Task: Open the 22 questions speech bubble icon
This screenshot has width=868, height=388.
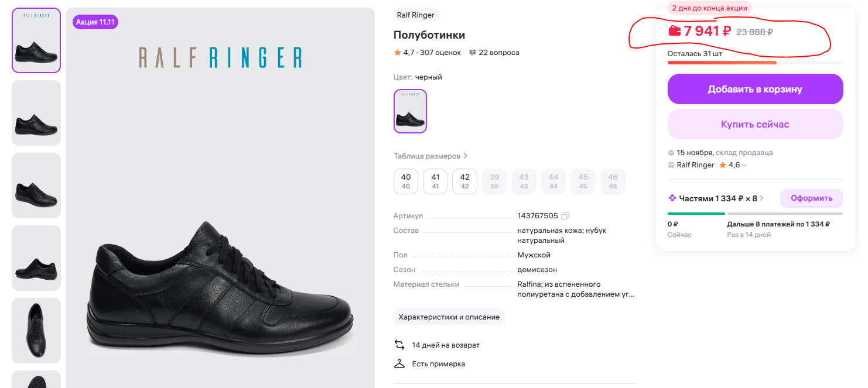Action: tap(473, 53)
